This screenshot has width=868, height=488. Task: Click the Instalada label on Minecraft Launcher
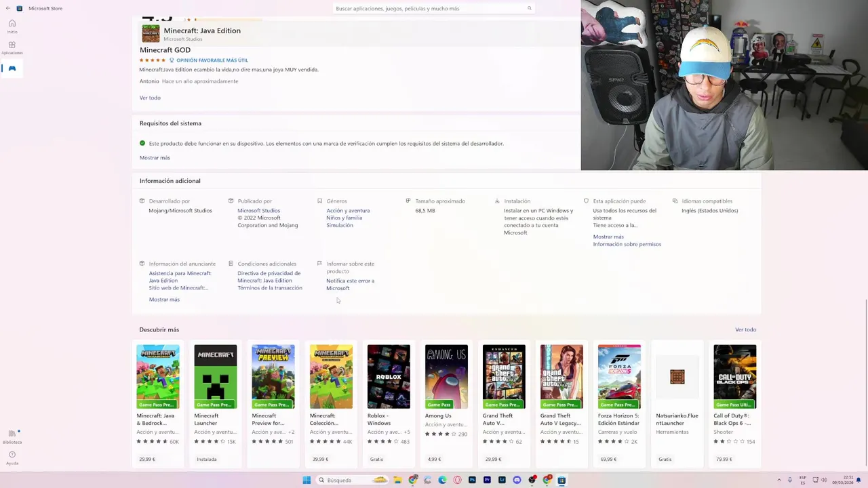[x=207, y=460]
